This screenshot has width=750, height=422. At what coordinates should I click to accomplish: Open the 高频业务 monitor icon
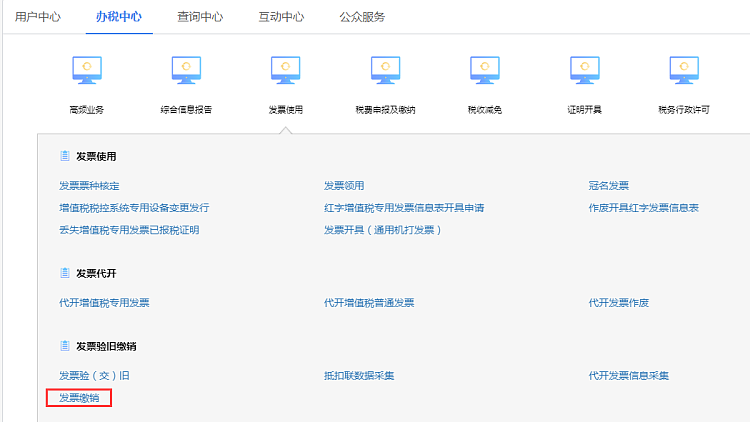point(87,70)
